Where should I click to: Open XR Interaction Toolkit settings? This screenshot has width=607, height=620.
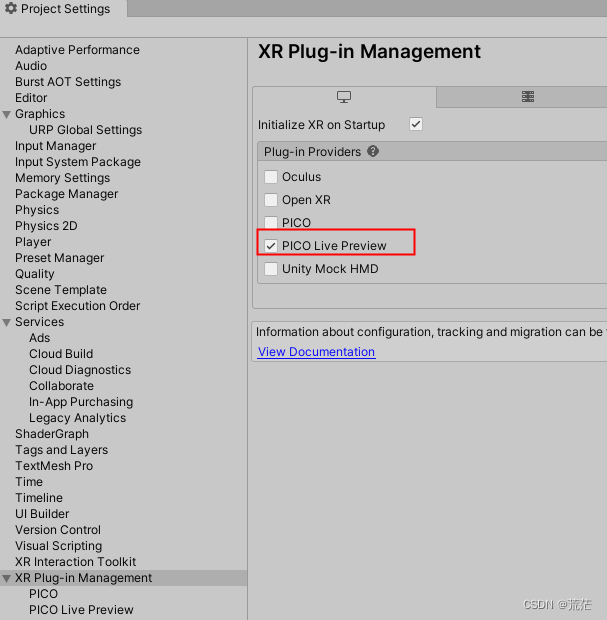coord(76,562)
